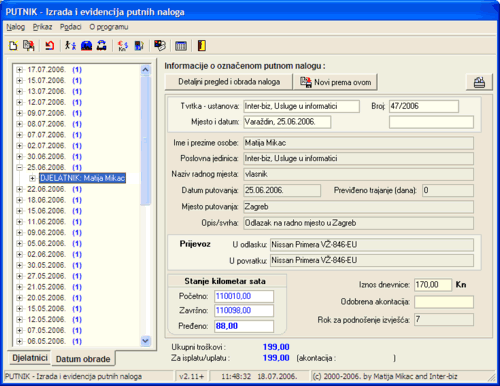Expand the 17.07.2006. tree node

coord(20,70)
